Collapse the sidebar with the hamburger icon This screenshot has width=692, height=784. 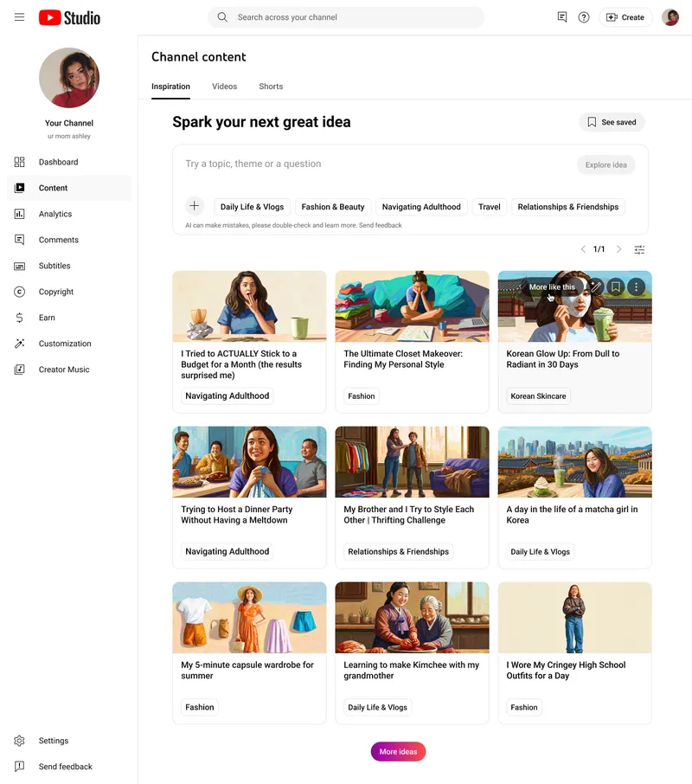click(19, 16)
